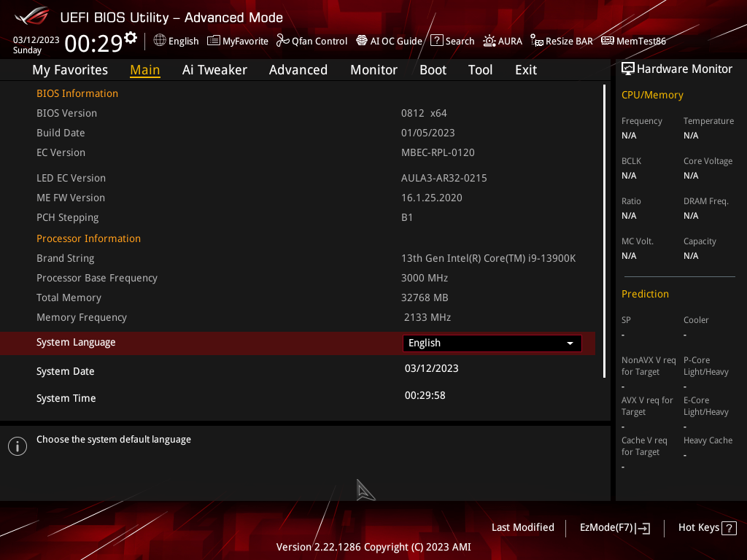The height and width of the screenshot is (560, 747).
Task: Launch AI OC Guide brain icon
Action: 362,41
